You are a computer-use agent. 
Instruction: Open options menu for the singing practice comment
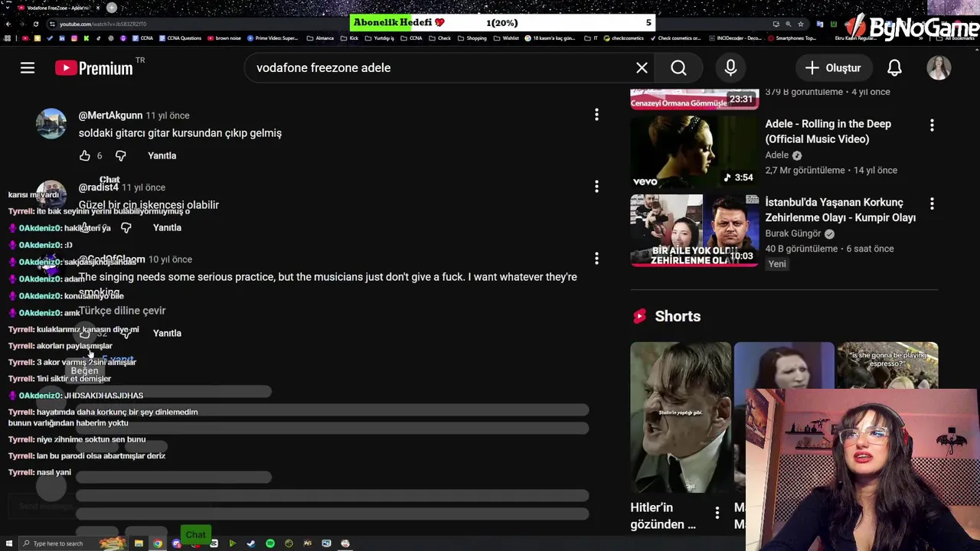(596, 259)
